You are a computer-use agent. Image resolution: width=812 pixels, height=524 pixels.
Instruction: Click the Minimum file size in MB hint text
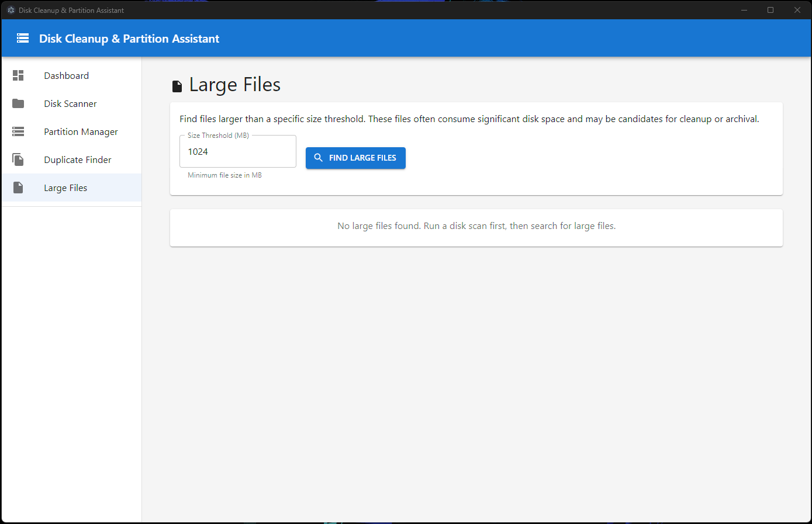(224, 175)
